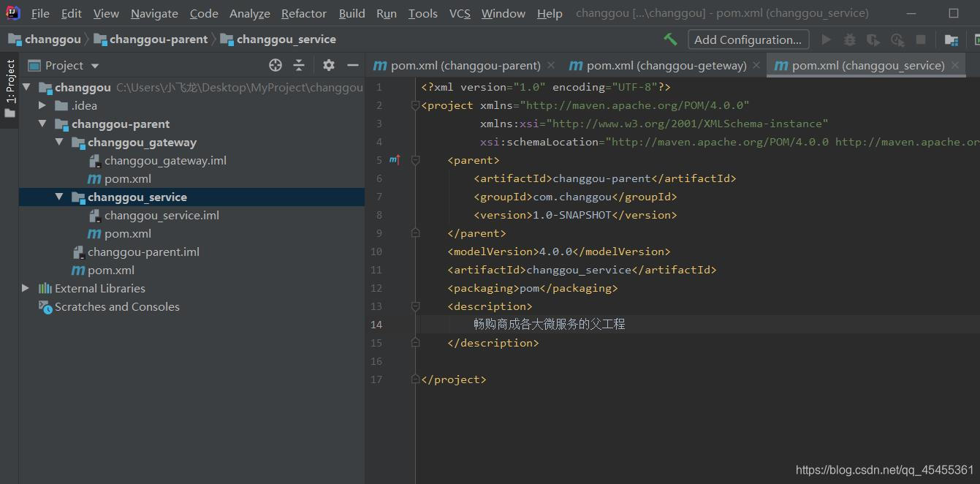Viewport: 980px width, 484px height.
Task: Click the Build Project hammer icon
Action: [670, 39]
